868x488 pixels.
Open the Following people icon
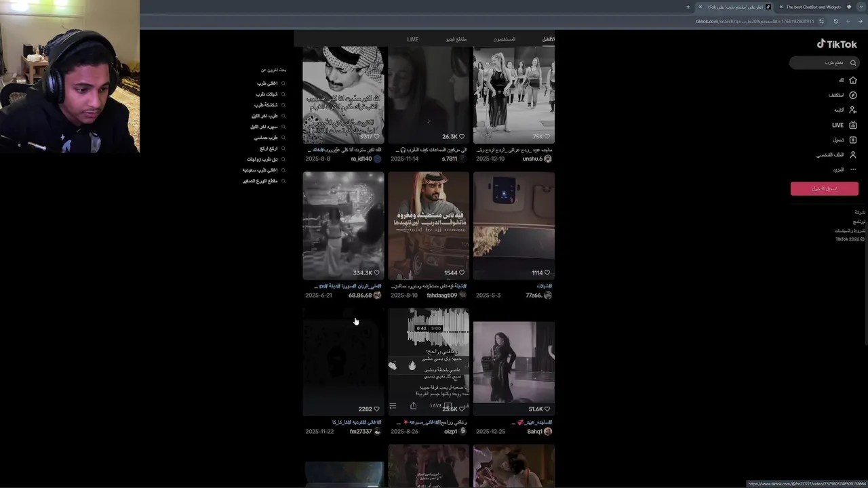[x=853, y=110]
